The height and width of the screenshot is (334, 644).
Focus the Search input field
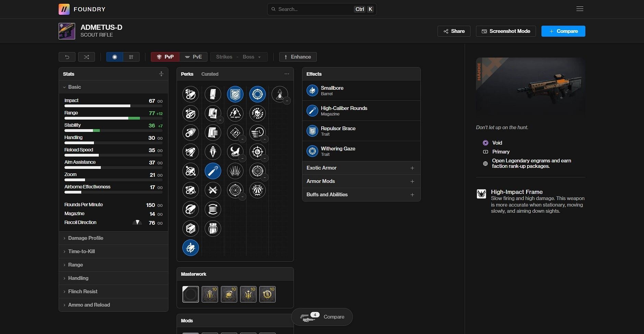322,9
